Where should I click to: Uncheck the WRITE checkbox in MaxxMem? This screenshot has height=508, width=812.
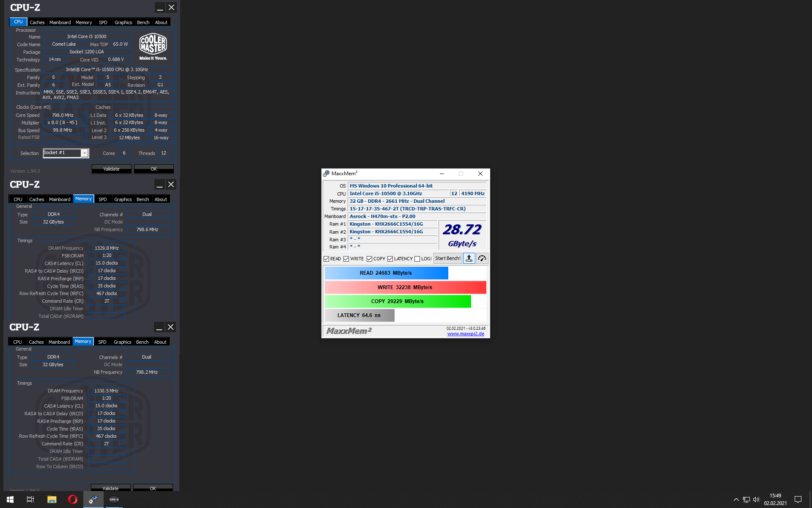point(346,259)
